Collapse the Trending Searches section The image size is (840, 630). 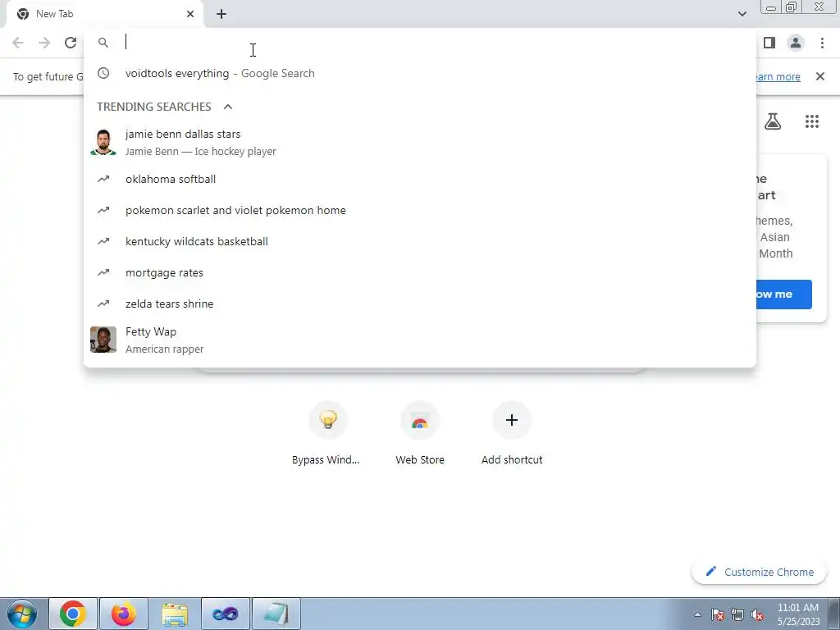[x=228, y=107]
